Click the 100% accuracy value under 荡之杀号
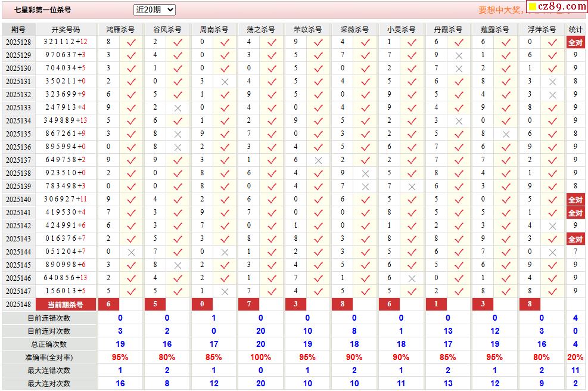 tap(260, 357)
